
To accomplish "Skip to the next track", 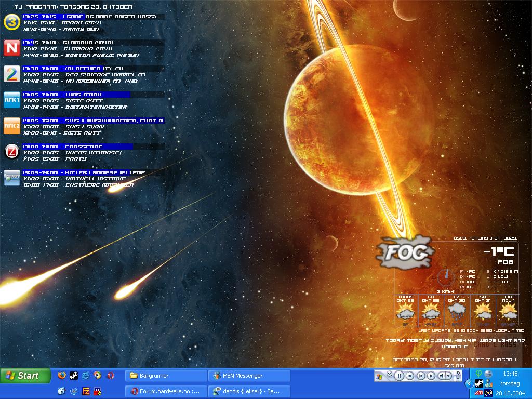I will coord(431,376).
